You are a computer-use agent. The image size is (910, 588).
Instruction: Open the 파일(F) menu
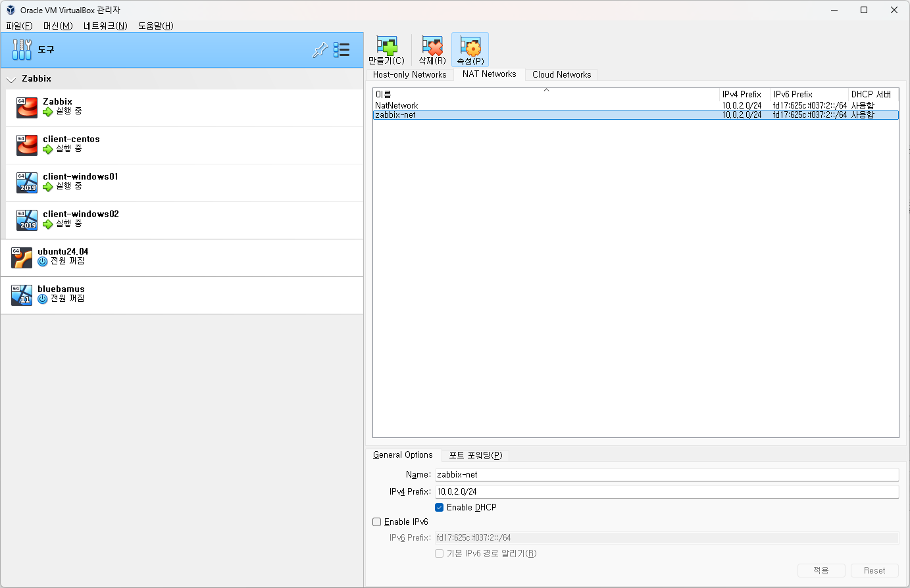19,26
